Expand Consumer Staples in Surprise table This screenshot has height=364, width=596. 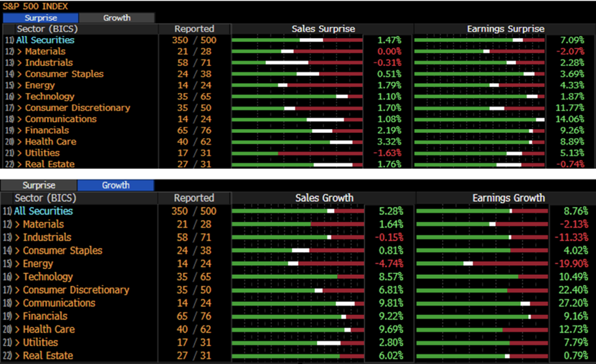20,74
